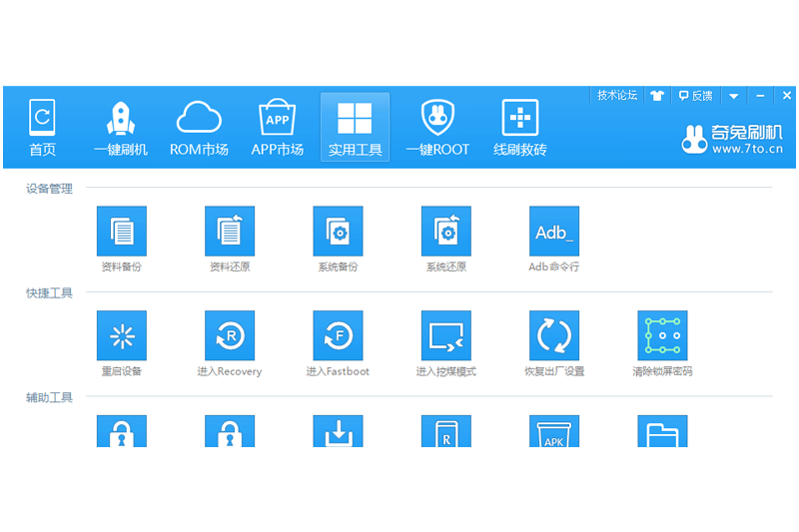Viewport: 799px width, 532px height.
Task: Launch the 系统备份 system backup tool
Action: point(338,231)
